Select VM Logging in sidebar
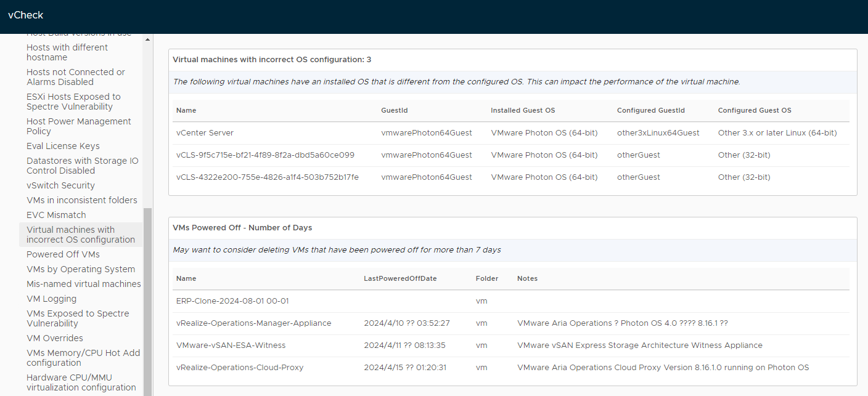868x396 pixels. click(52, 299)
